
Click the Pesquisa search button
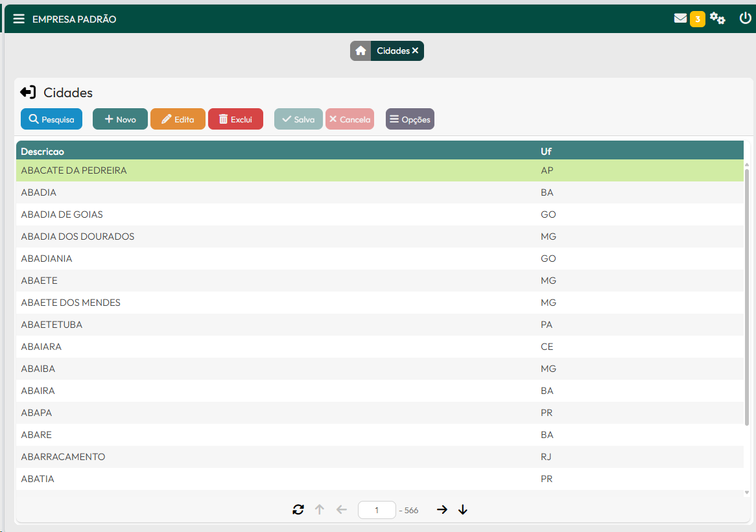coord(51,119)
